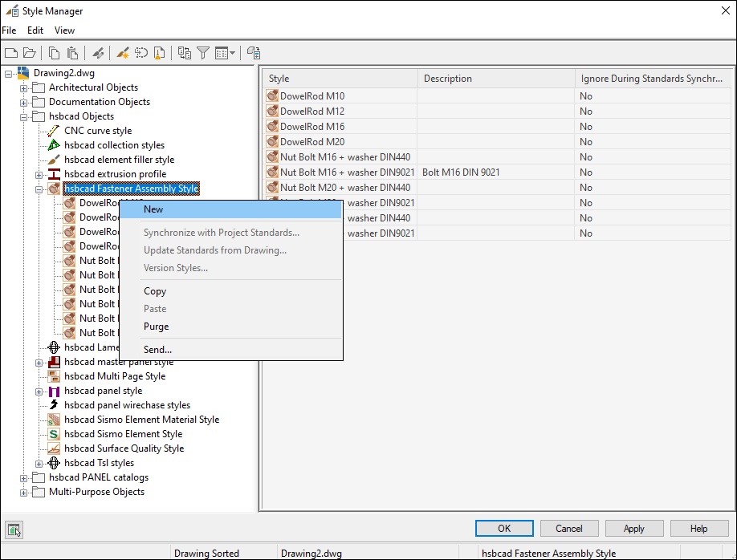Choose New from the context menu
Viewport: 737px width, 560px height.
[230, 209]
